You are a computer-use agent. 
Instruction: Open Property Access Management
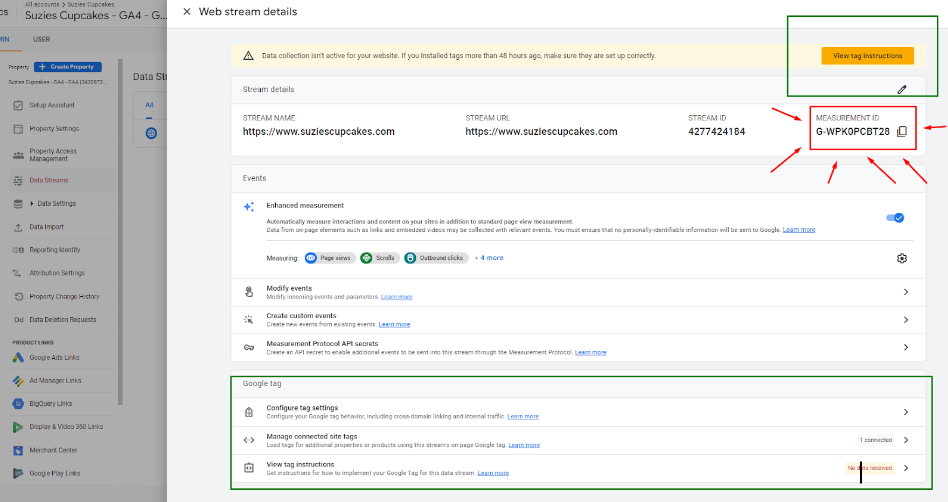click(x=53, y=155)
